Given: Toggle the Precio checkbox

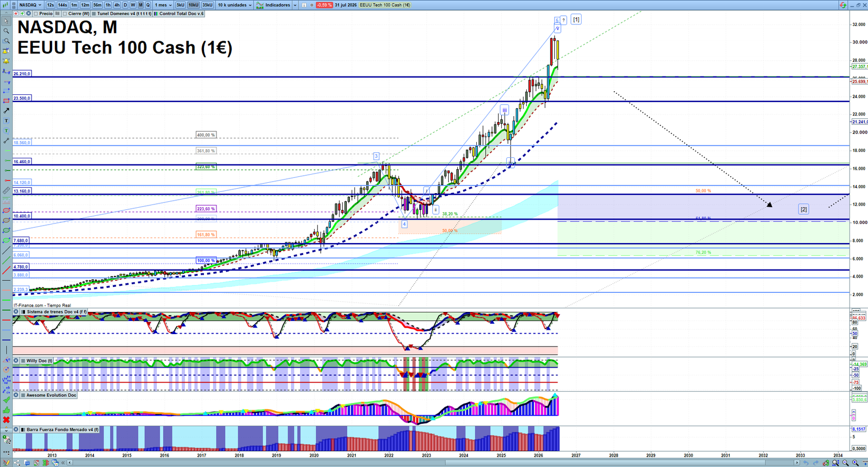Looking at the screenshot, I should [x=36, y=14].
